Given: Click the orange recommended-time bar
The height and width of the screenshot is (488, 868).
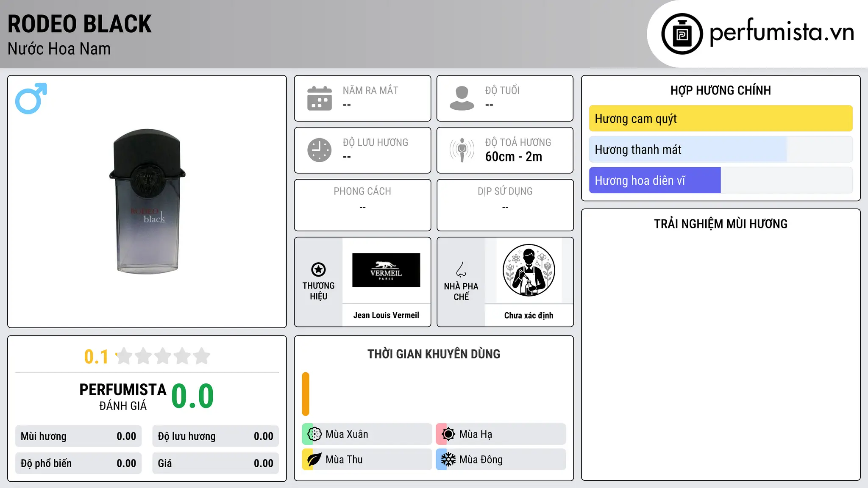Looking at the screenshot, I should [306, 394].
